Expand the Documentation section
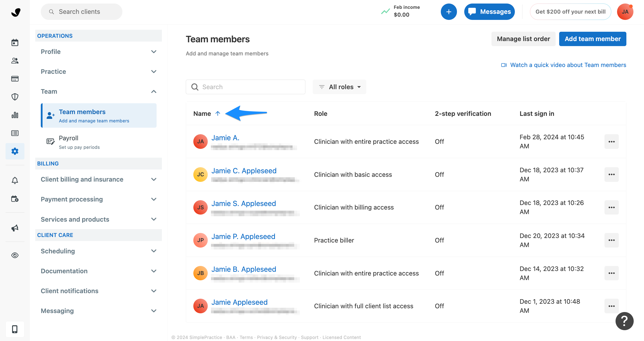 [99, 271]
